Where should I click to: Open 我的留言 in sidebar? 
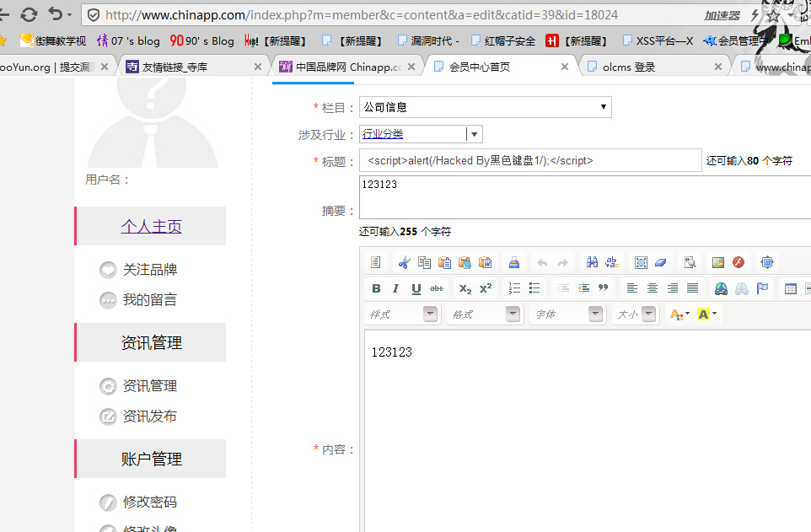coord(149,299)
